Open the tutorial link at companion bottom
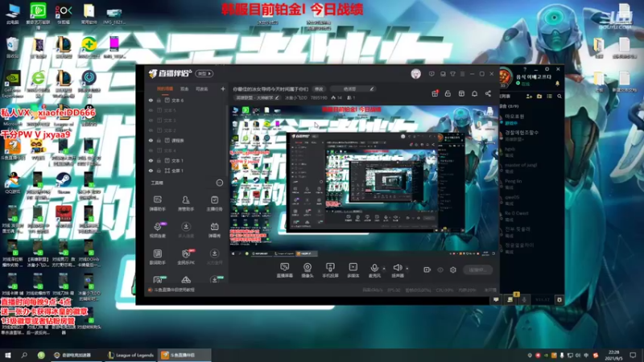644x362 pixels. [171, 290]
